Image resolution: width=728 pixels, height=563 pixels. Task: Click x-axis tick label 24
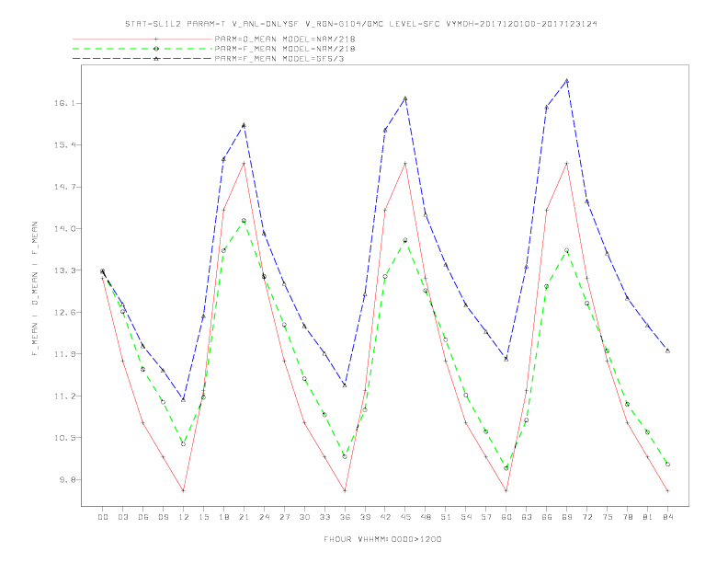tap(264, 517)
